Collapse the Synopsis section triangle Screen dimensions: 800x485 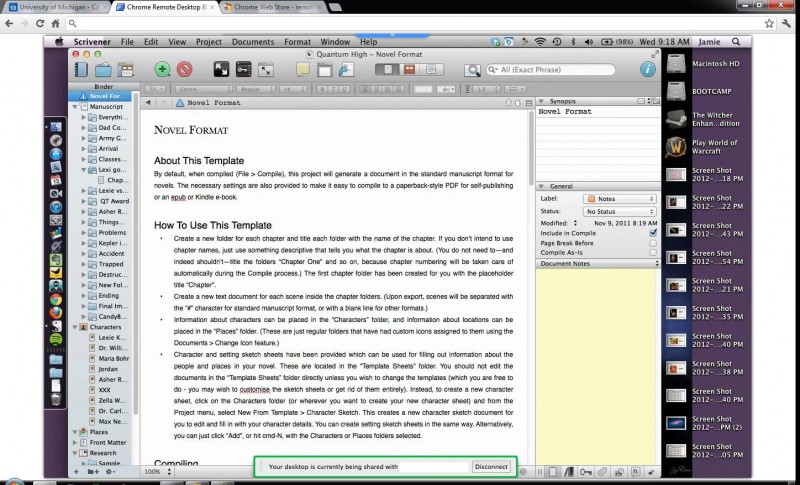pyautogui.click(x=542, y=101)
